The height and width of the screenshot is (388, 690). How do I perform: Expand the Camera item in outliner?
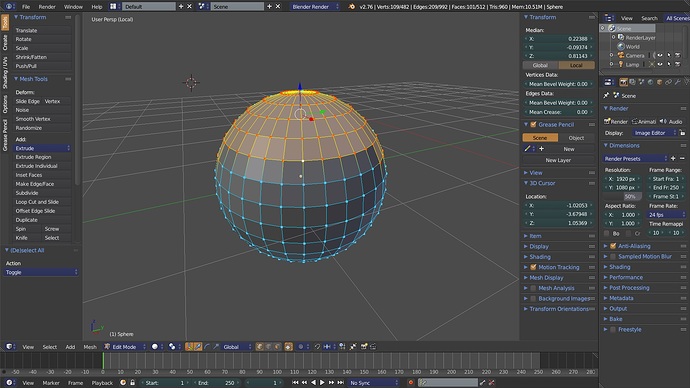[611, 55]
